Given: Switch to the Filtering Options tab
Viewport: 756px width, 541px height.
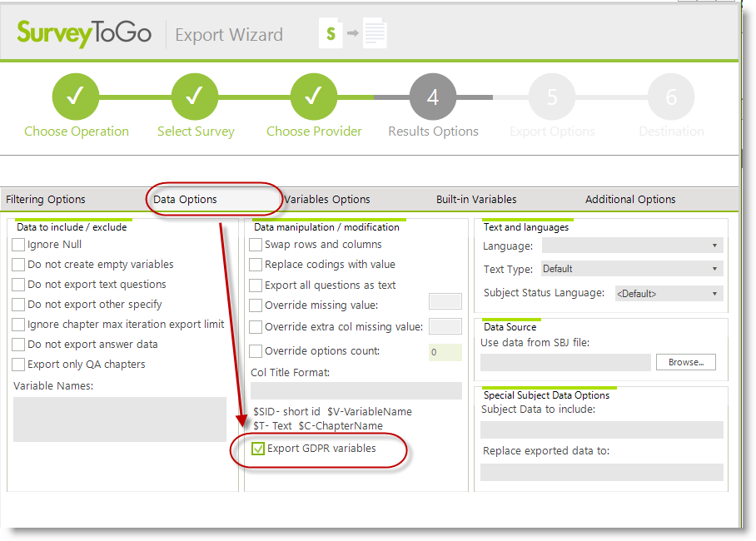Looking at the screenshot, I should tap(46, 199).
